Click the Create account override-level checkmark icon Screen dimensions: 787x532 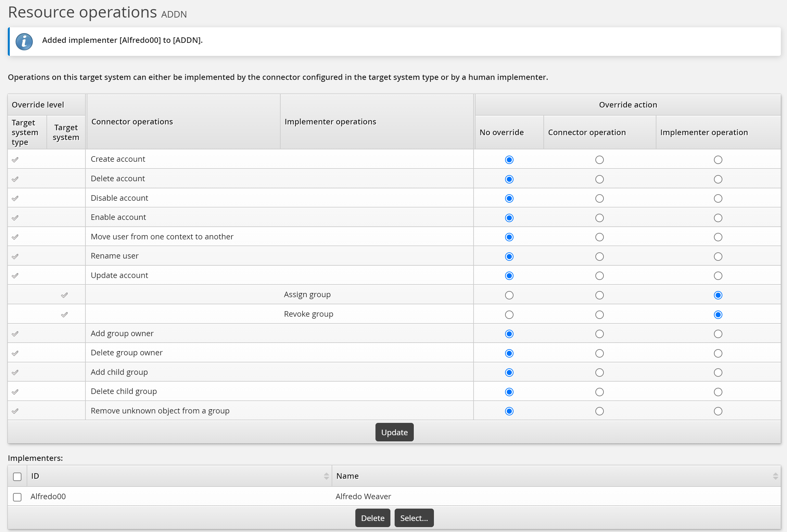(15, 159)
